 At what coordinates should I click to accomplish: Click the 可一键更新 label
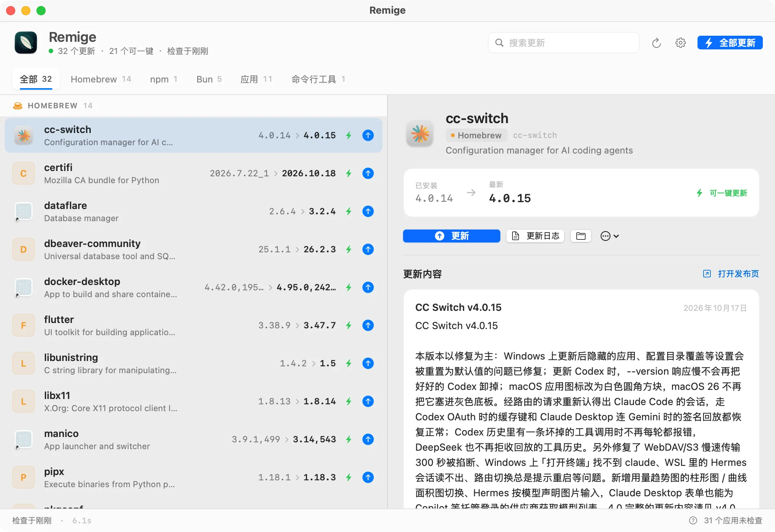click(728, 193)
